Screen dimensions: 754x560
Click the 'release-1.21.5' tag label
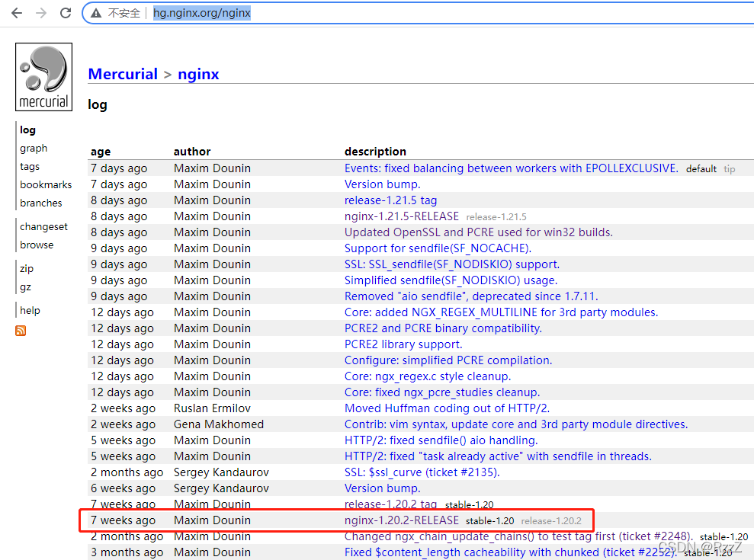coord(496,217)
